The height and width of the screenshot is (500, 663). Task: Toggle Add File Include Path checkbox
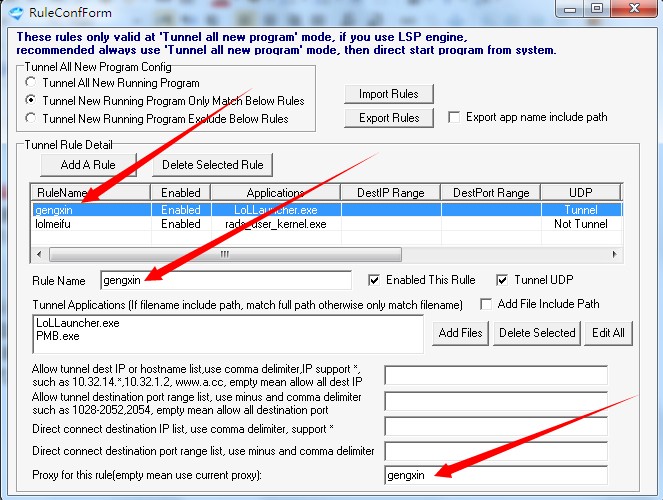(486, 304)
